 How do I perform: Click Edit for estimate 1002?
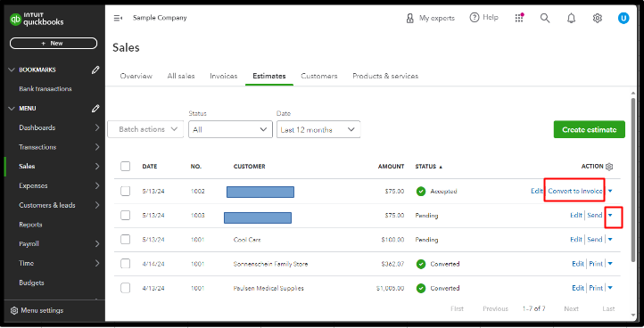pyautogui.click(x=537, y=191)
